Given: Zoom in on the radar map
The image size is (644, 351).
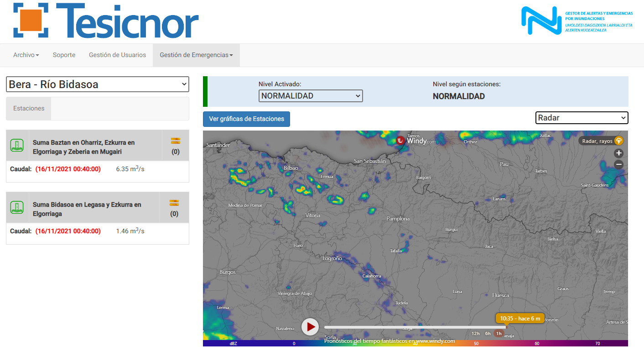Looking at the screenshot, I should 618,153.
